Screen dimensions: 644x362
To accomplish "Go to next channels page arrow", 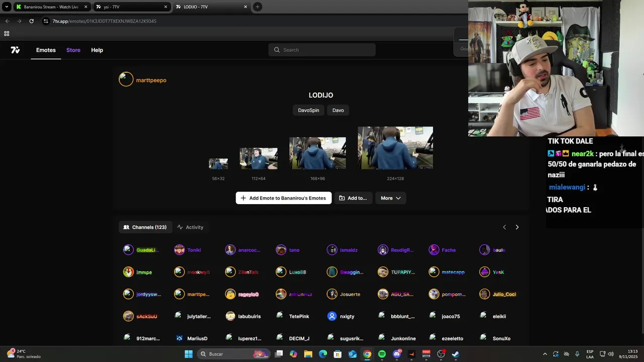I will click(517, 227).
